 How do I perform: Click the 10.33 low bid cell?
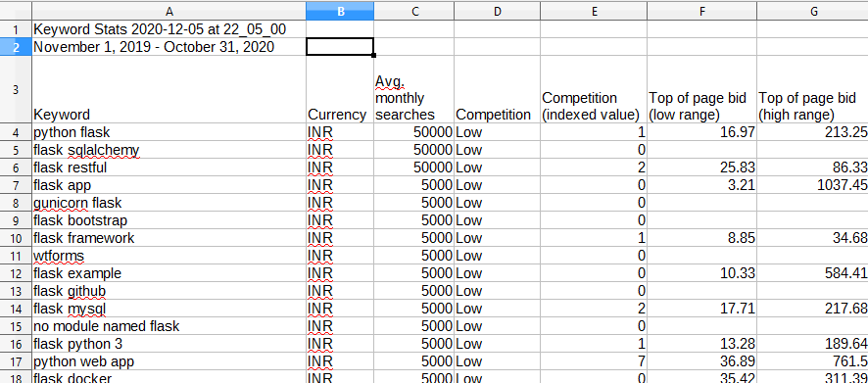[x=701, y=273]
